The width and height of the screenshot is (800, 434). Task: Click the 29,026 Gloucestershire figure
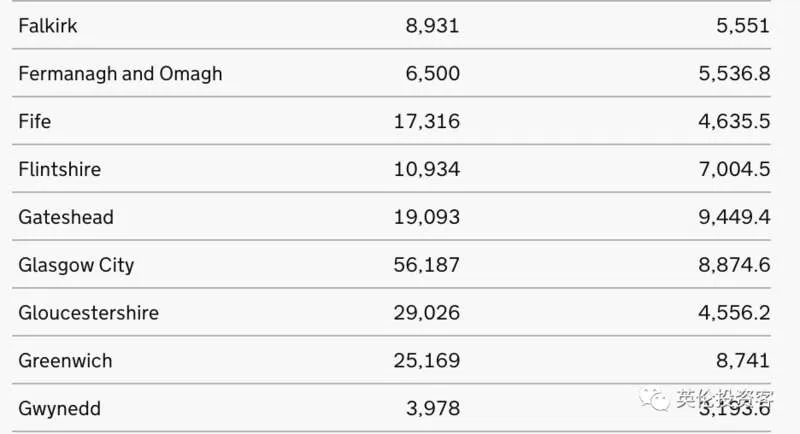427,313
